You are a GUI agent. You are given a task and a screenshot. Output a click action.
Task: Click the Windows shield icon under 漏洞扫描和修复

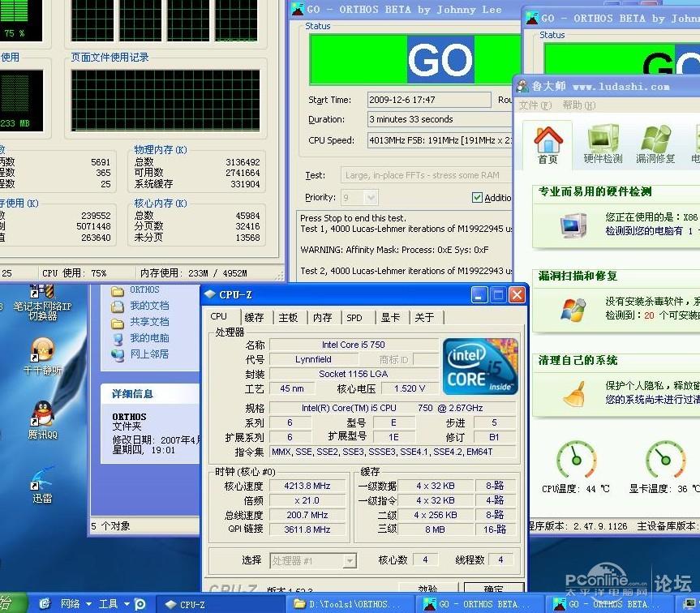pos(573,310)
